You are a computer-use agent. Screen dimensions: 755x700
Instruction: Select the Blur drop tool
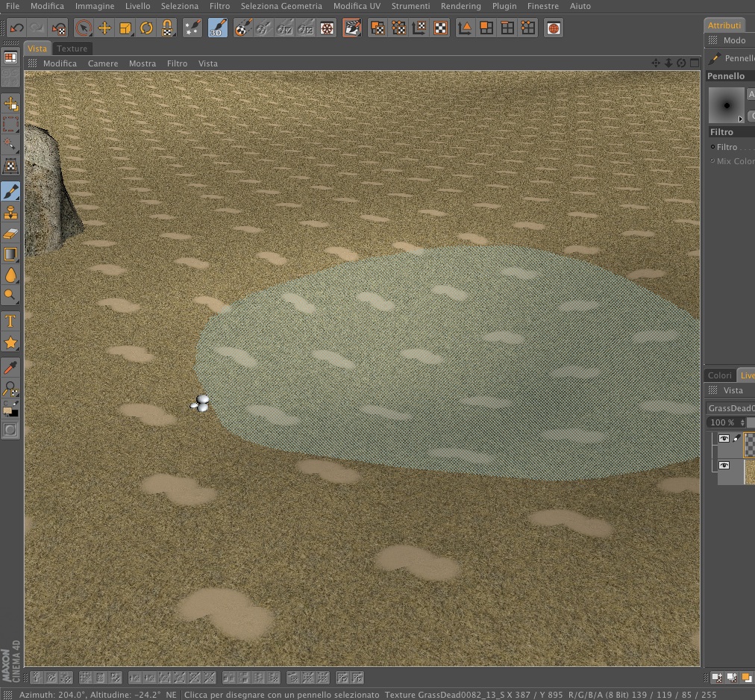tap(10, 275)
